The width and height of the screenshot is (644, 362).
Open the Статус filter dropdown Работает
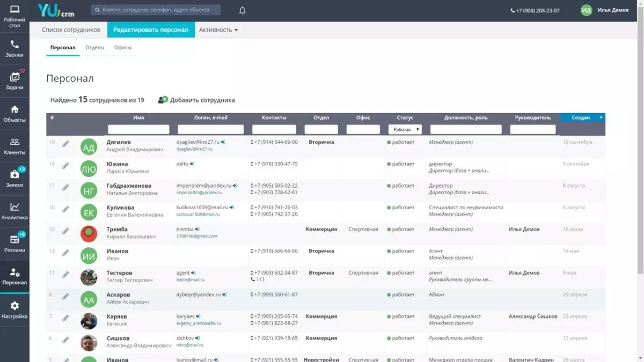click(x=405, y=129)
